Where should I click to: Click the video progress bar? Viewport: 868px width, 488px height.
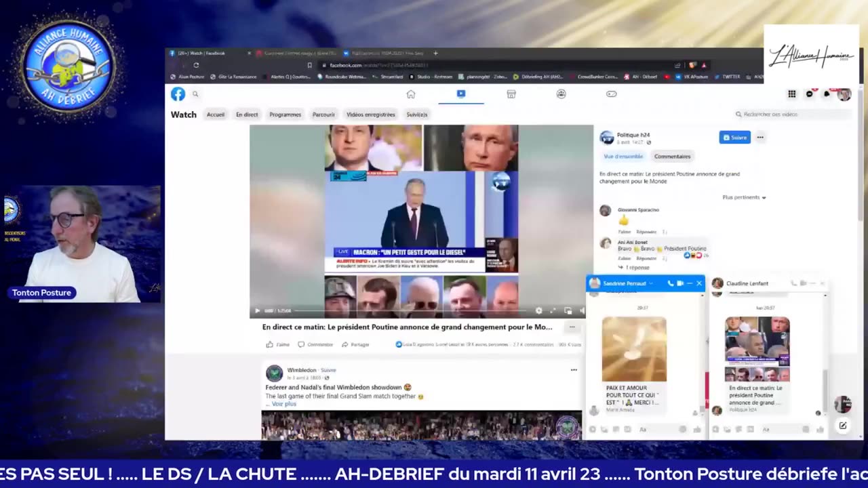tap(412, 310)
